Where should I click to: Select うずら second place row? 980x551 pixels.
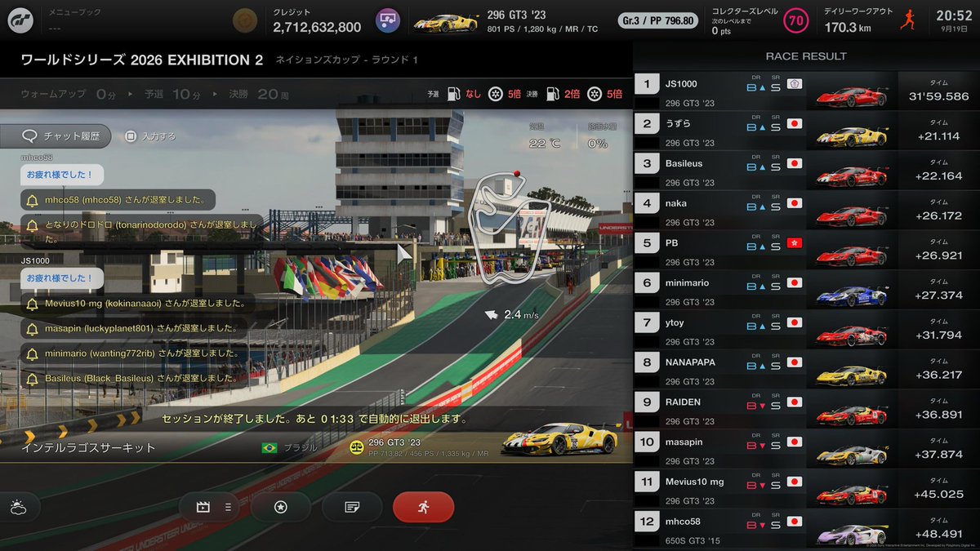pyautogui.click(x=806, y=131)
